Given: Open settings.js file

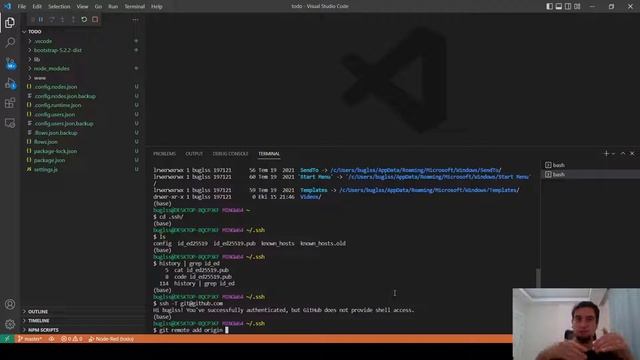Looking at the screenshot, I should pyautogui.click(x=82, y=169).
